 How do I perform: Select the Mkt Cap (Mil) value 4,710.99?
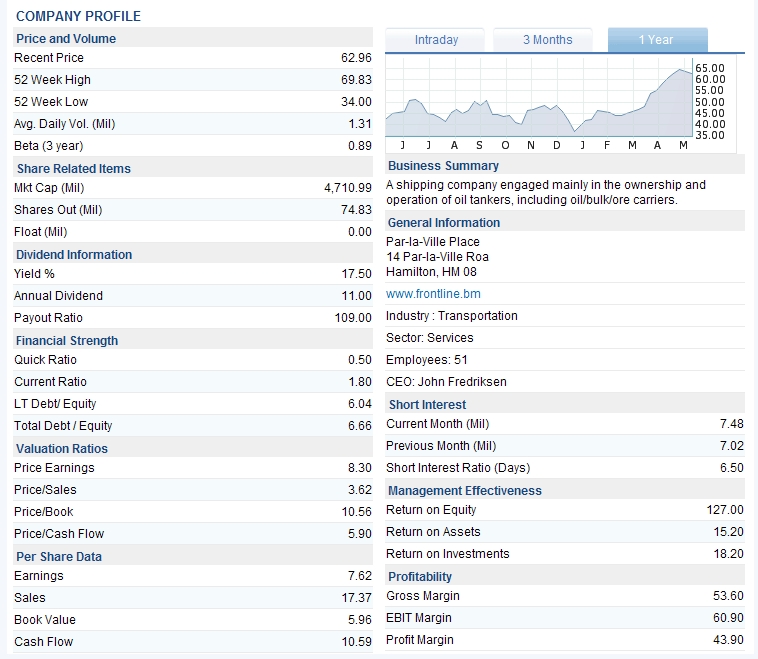point(348,188)
